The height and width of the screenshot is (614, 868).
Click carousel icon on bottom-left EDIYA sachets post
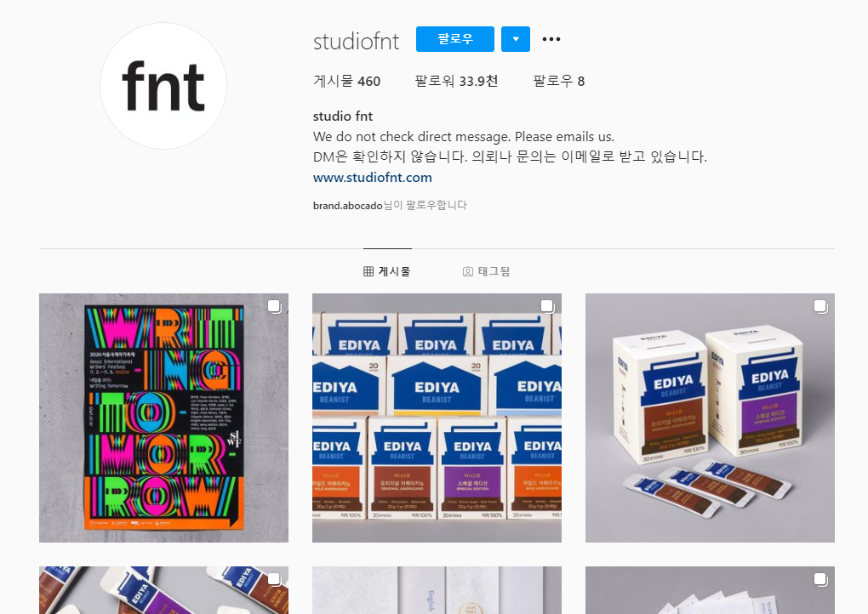[x=274, y=578]
